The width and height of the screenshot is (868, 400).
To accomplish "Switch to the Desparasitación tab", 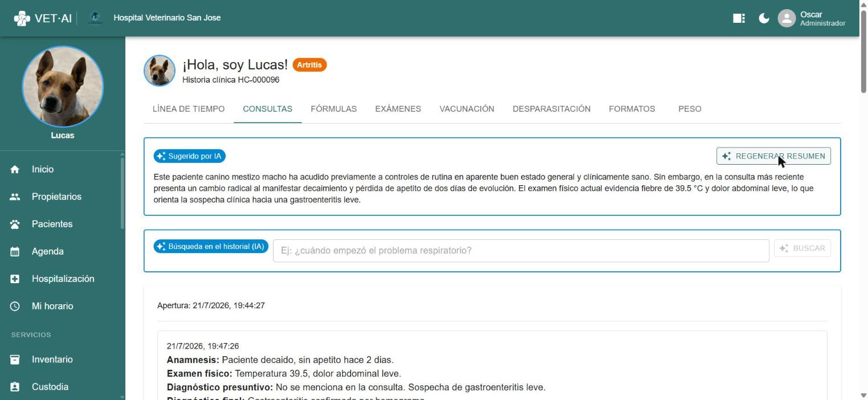I will 551,109.
